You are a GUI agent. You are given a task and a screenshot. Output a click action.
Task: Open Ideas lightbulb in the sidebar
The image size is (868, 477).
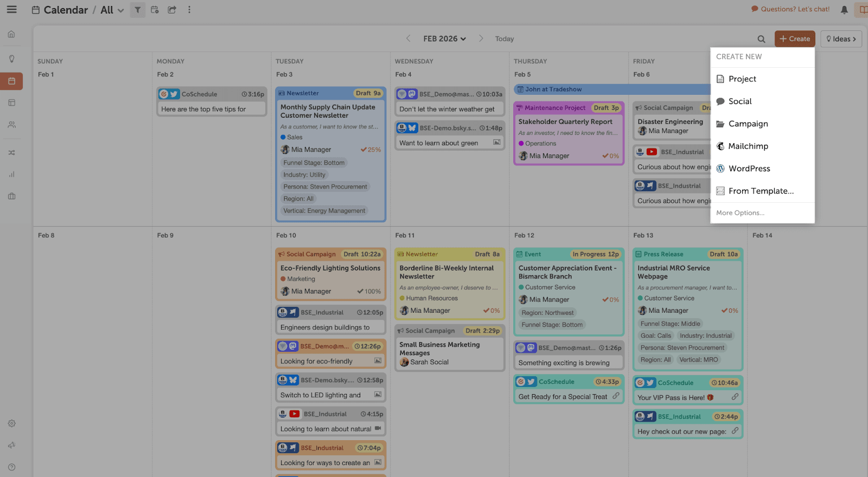(11, 59)
